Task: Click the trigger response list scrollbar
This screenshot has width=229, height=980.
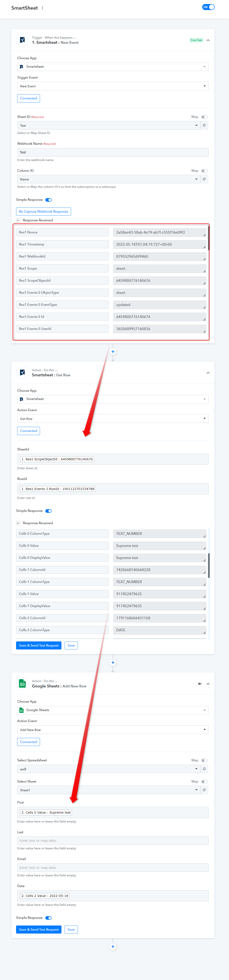Action: [209, 238]
